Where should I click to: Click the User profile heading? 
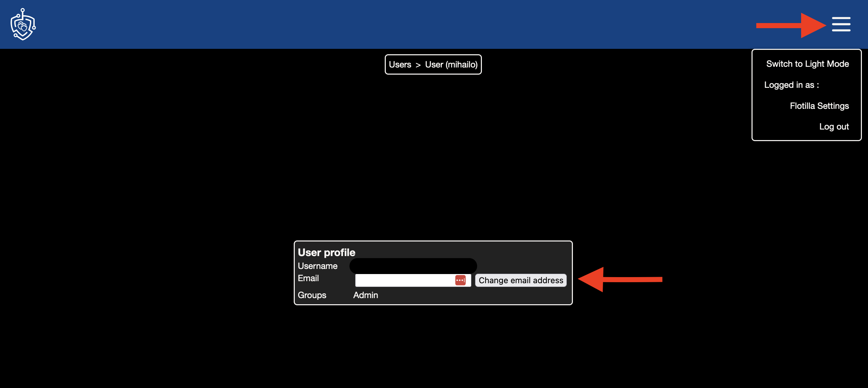tap(326, 252)
